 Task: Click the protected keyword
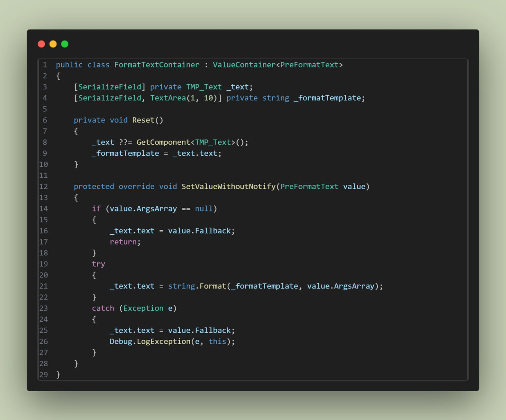click(94, 186)
